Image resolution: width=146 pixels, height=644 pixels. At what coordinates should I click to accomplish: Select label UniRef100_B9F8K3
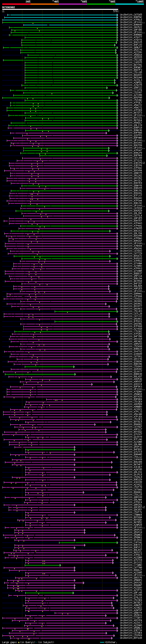click(131, 387)
